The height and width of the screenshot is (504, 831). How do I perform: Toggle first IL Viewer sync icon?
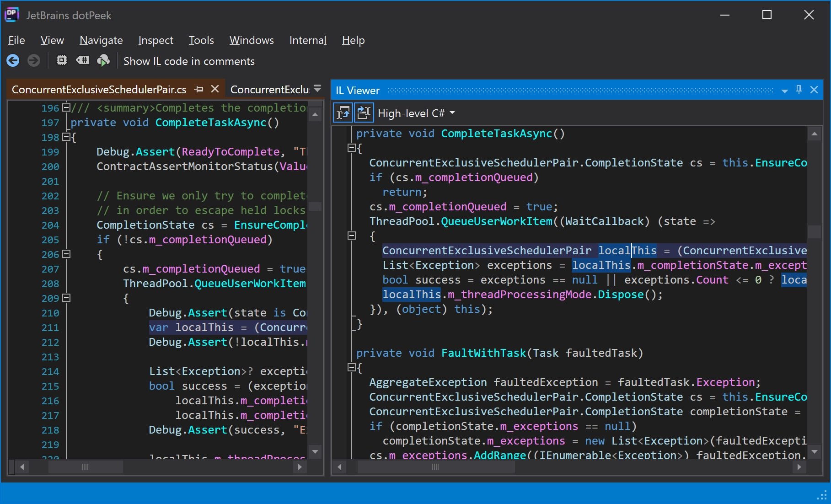click(x=343, y=113)
